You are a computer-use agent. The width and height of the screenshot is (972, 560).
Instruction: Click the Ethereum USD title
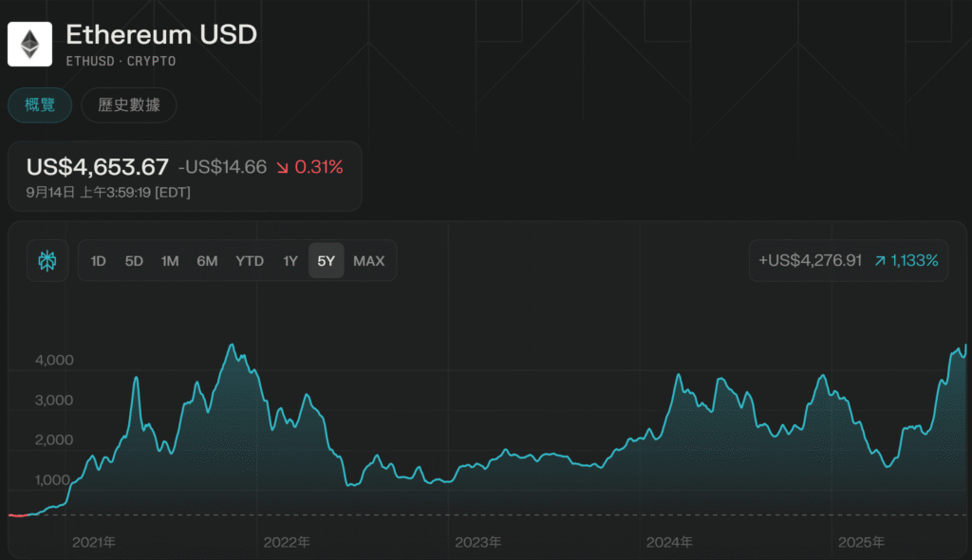[x=161, y=35]
